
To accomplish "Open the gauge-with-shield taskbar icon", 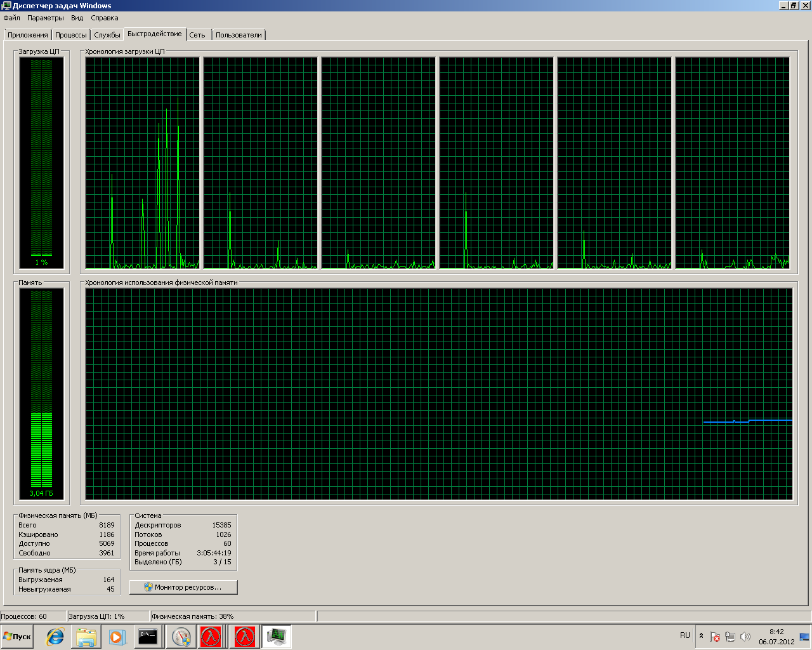I will 181,637.
